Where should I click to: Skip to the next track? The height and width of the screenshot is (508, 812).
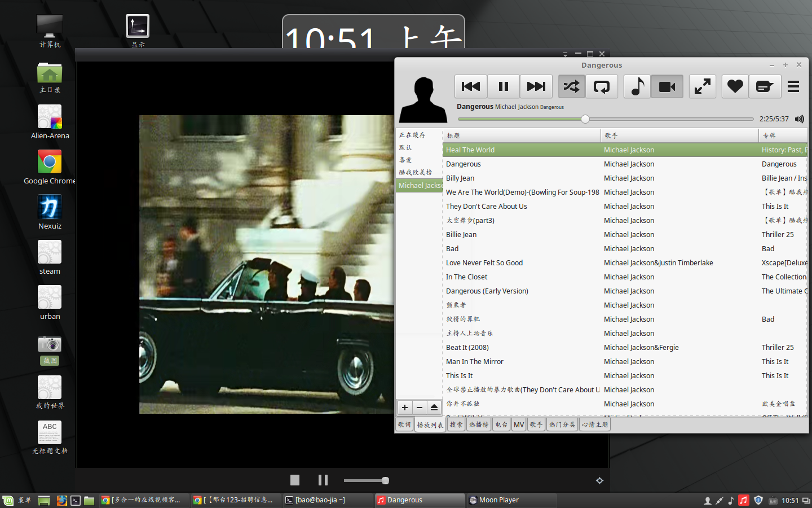(536, 86)
